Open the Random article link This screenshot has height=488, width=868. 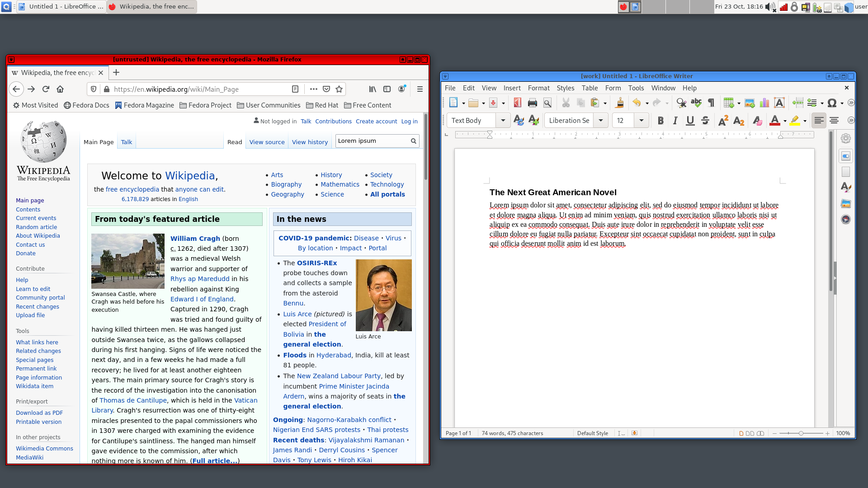pos(37,227)
